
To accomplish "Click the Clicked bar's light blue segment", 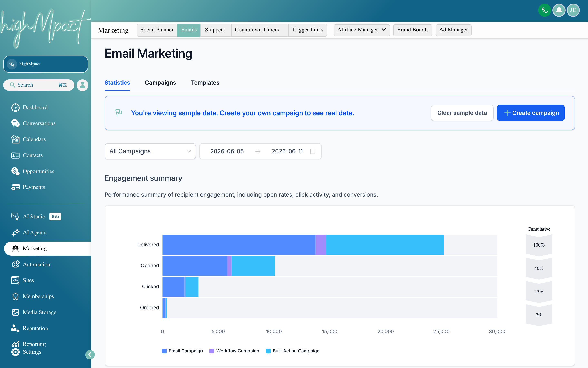I will [x=192, y=287].
